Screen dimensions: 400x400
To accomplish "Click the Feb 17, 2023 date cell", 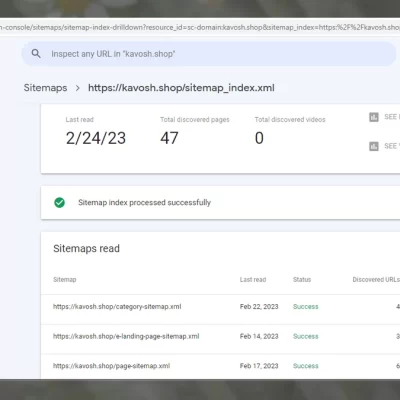I will 259,366.
